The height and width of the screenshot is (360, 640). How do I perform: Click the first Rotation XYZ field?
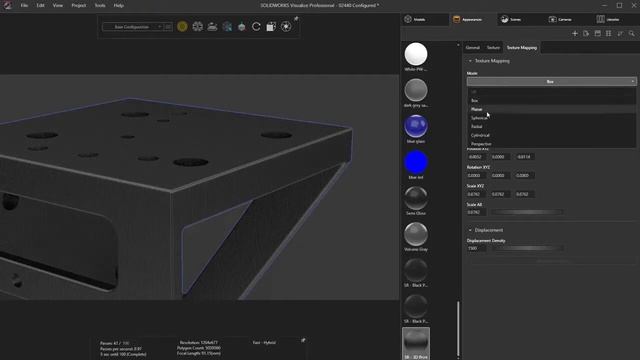(x=476, y=176)
